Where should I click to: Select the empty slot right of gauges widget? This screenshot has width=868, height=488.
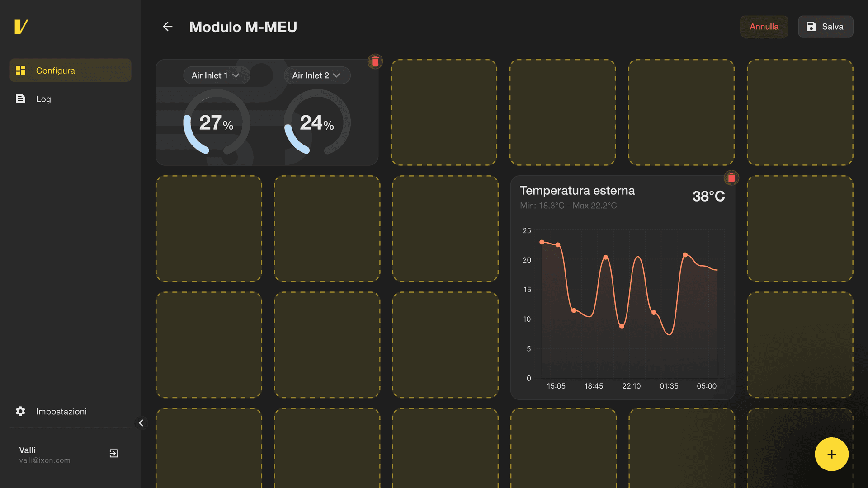[x=444, y=112]
